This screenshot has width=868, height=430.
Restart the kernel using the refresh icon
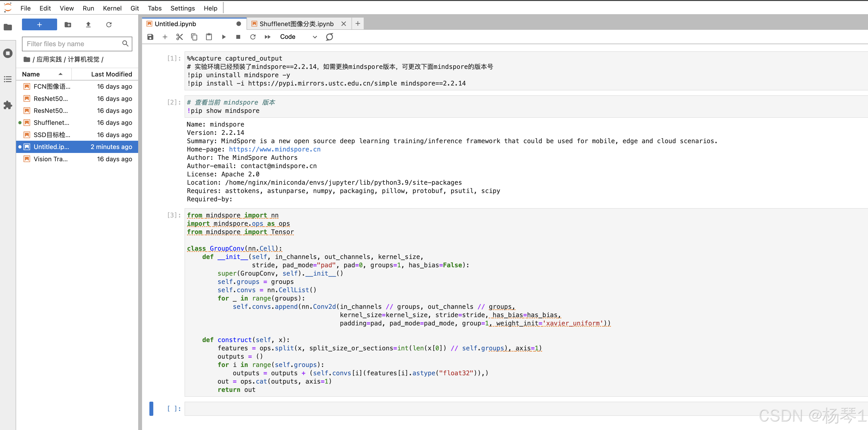[x=253, y=37]
